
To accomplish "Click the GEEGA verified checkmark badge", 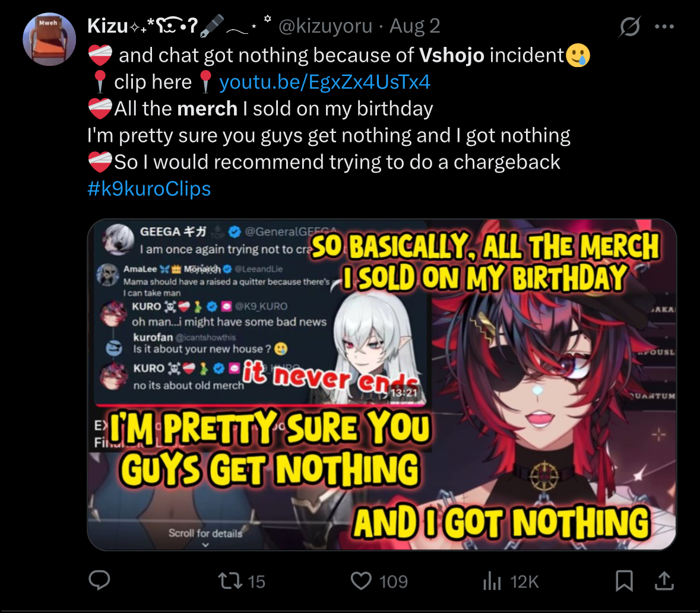I will click(x=235, y=231).
